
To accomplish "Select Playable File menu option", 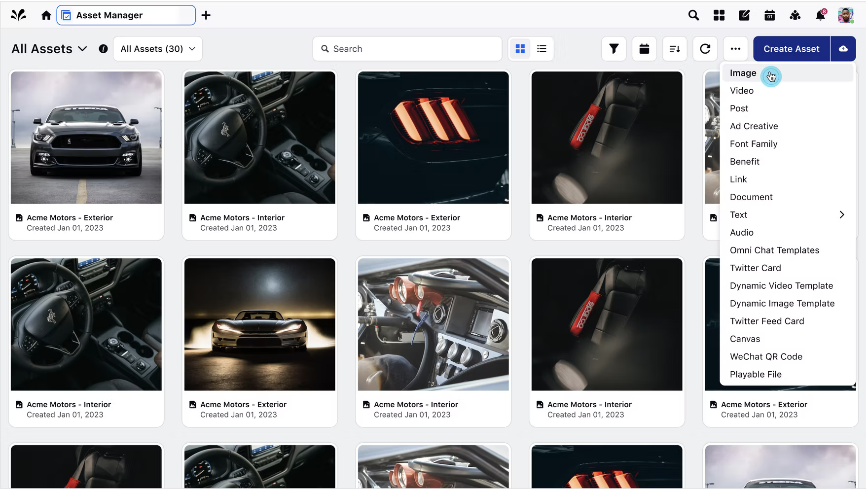I will [x=788, y=375].
